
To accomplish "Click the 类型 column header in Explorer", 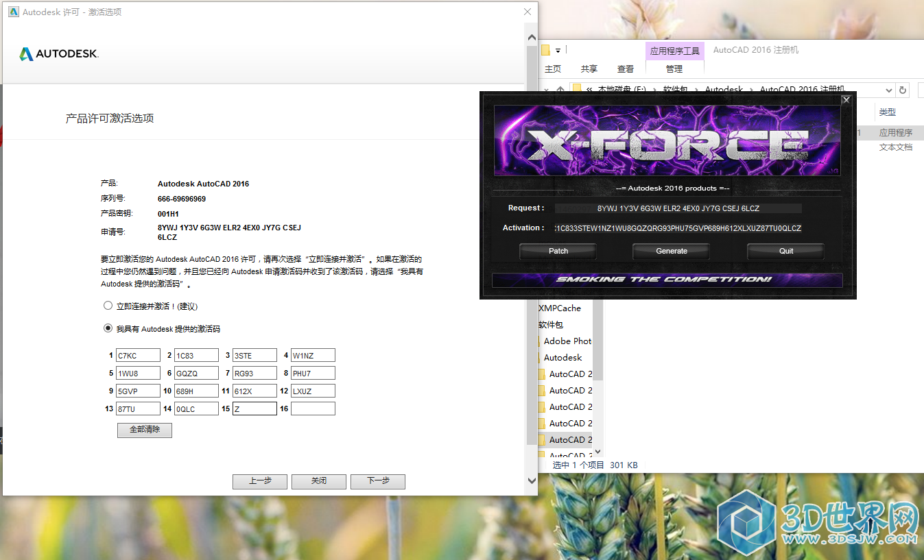I will 888,112.
